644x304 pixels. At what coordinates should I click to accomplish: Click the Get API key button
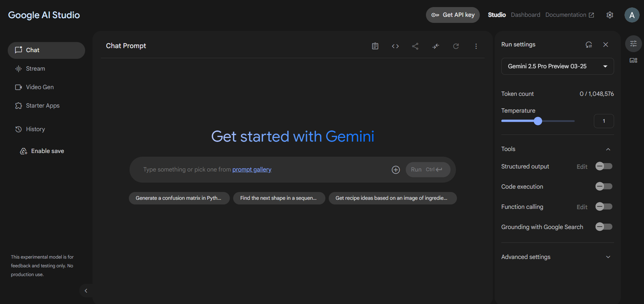click(453, 15)
